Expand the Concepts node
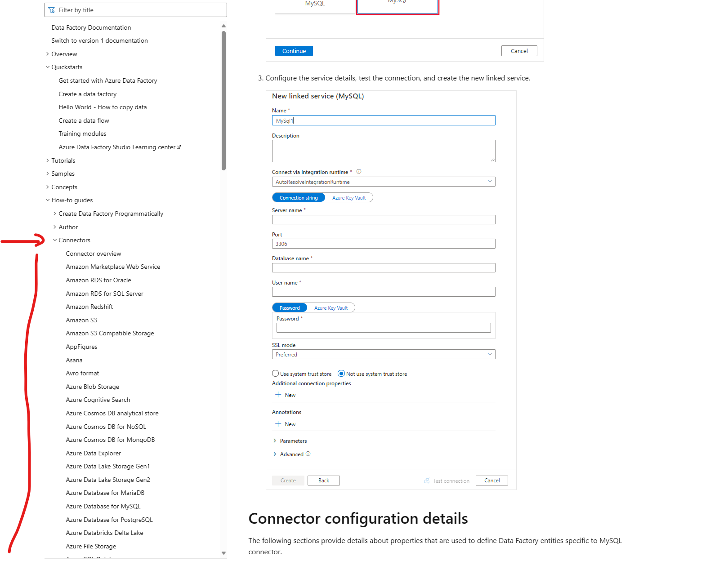 click(x=48, y=187)
